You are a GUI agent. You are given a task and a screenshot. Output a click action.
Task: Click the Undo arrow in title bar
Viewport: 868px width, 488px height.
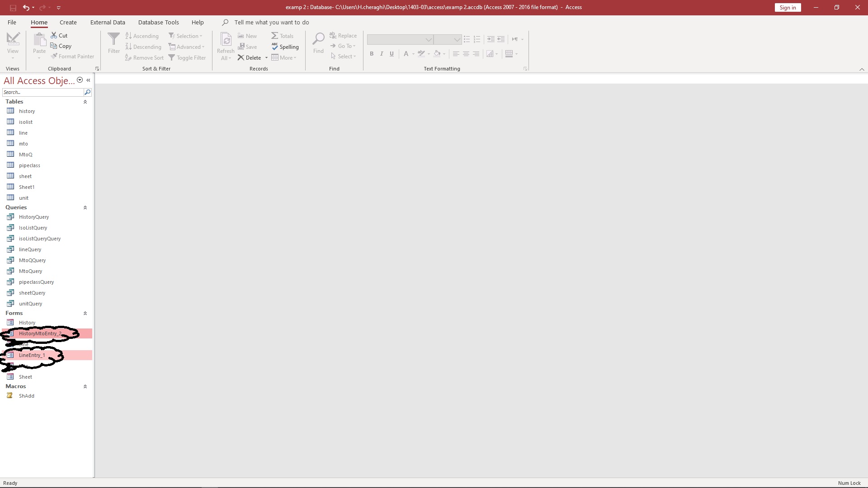[26, 8]
